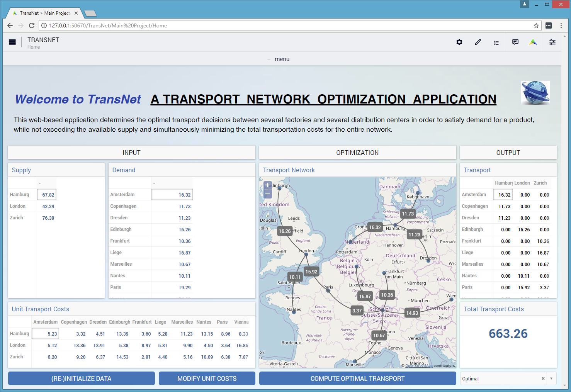Open the list view icon in the header
571x392 pixels.
point(496,42)
